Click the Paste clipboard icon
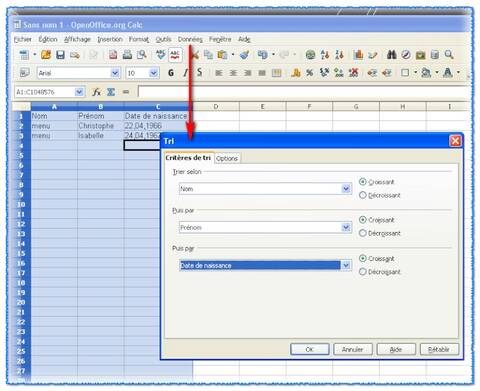The image size is (480, 391). 222,55
